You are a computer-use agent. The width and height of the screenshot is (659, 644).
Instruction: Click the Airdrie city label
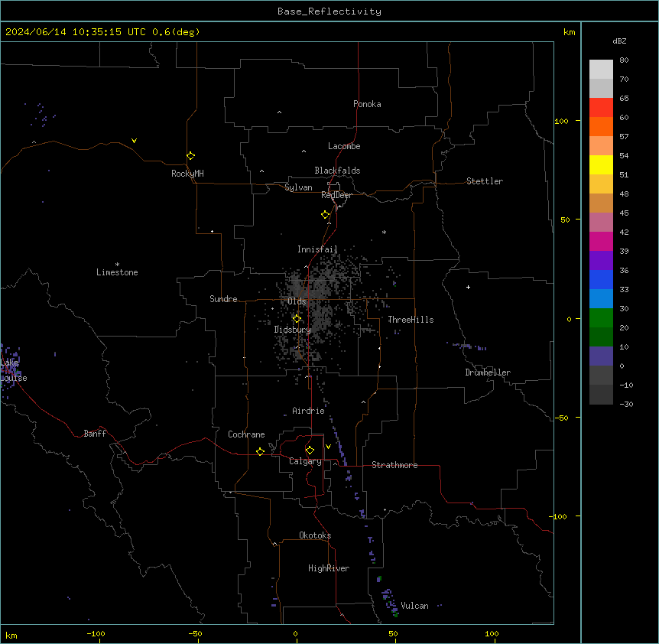(x=309, y=411)
